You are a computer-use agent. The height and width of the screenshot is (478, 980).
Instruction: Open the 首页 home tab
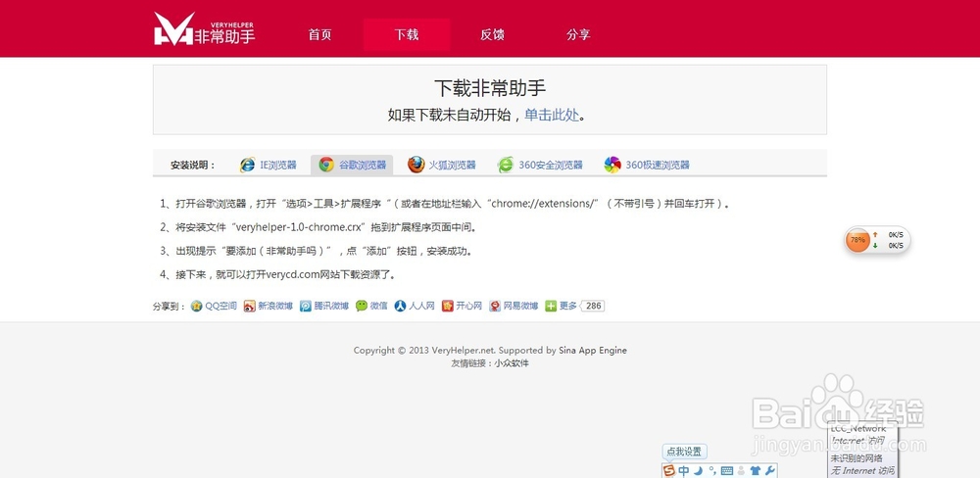tap(320, 34)
